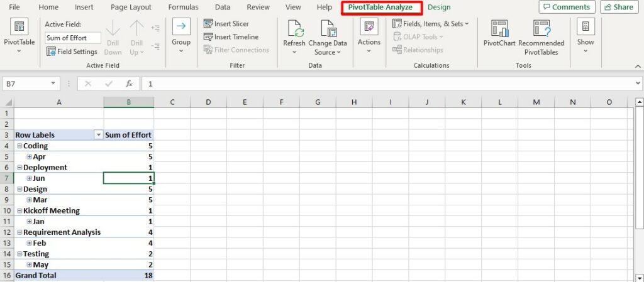Open Fields, Items, & Sets

coord(430,24)
